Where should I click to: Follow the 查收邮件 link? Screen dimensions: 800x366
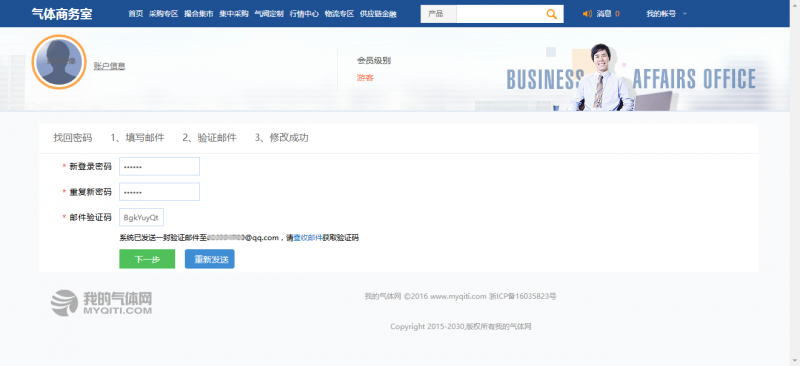click(308, 238)
